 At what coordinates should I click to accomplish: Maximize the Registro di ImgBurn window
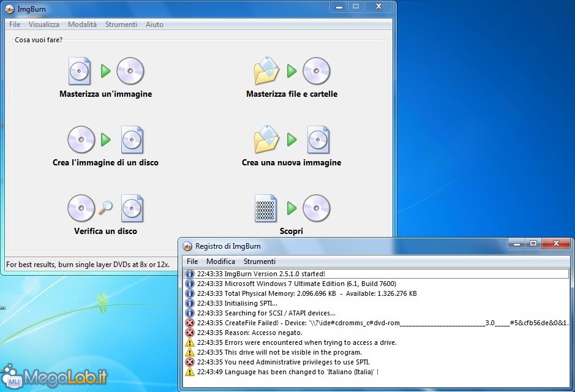pyautogui.click(x=533, y=243)
